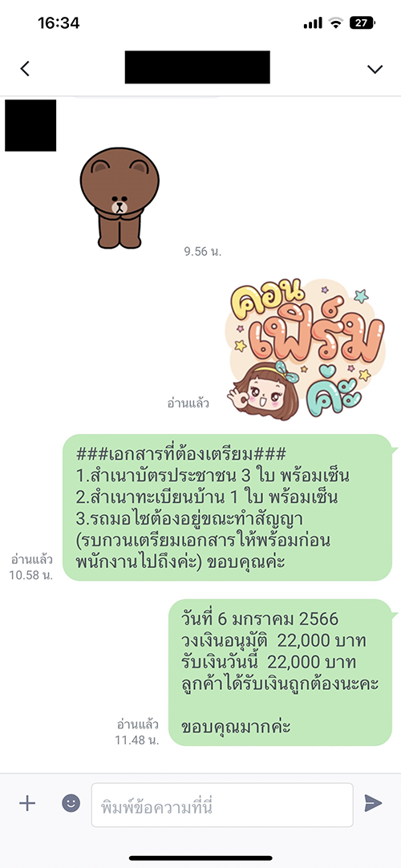Screen dimensions: 401x868
Task: Tap the อ่านแล้ว 11.48 น. read receipt
Action: click(138, 732)
